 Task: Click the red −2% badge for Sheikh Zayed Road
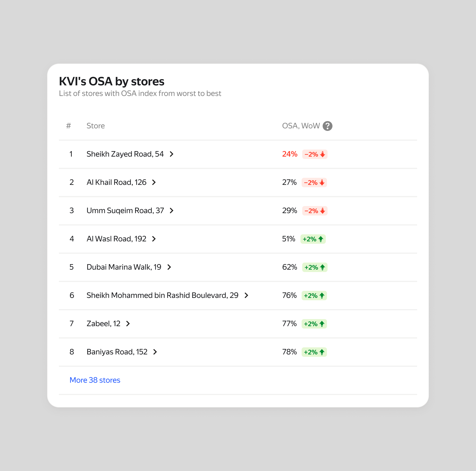pyautogui.click(x=315, y=154)
